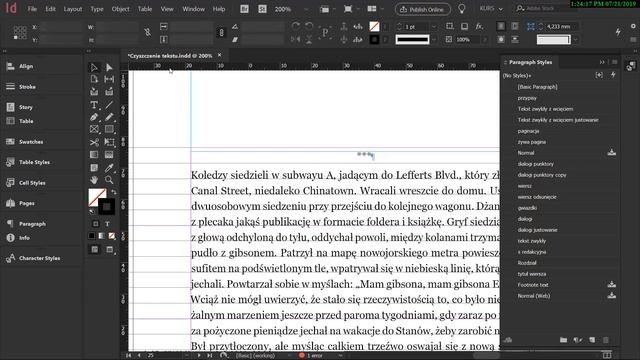Screen dimensions: 640x360
Task: Click the X position input field
Action: tap(60, 27)
